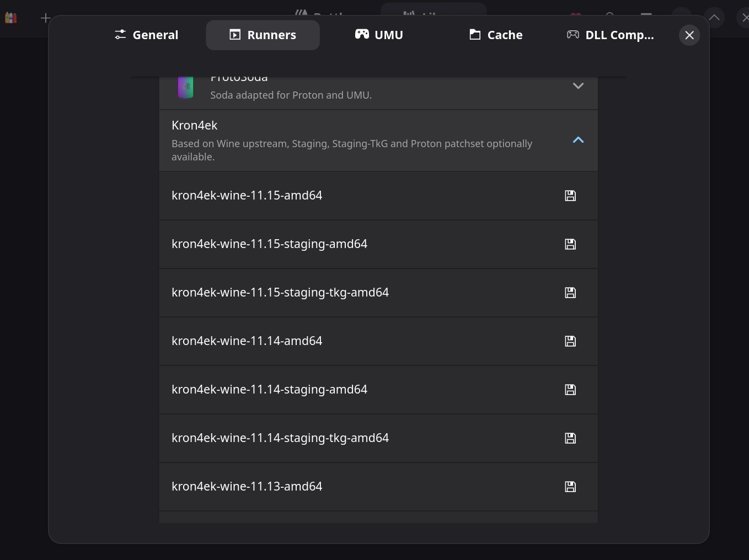Click the 'Soda adapted for Proton and UMU.' description

click(x=291, y=95)
